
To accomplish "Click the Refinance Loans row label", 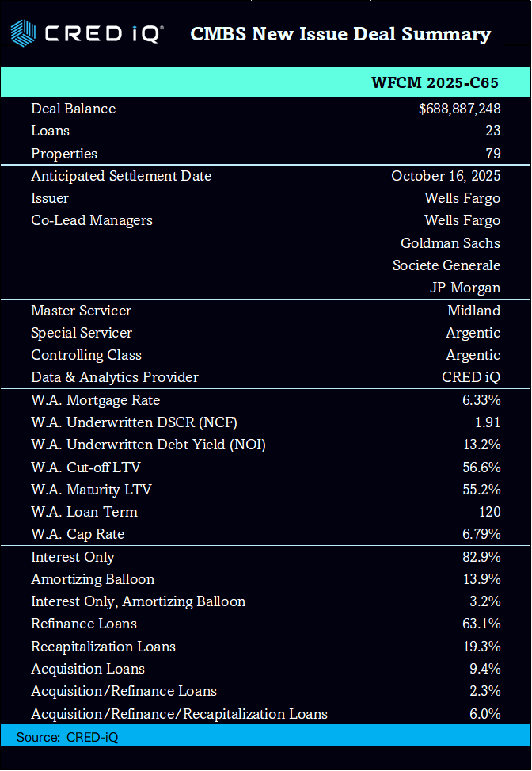I will [84, 624].
